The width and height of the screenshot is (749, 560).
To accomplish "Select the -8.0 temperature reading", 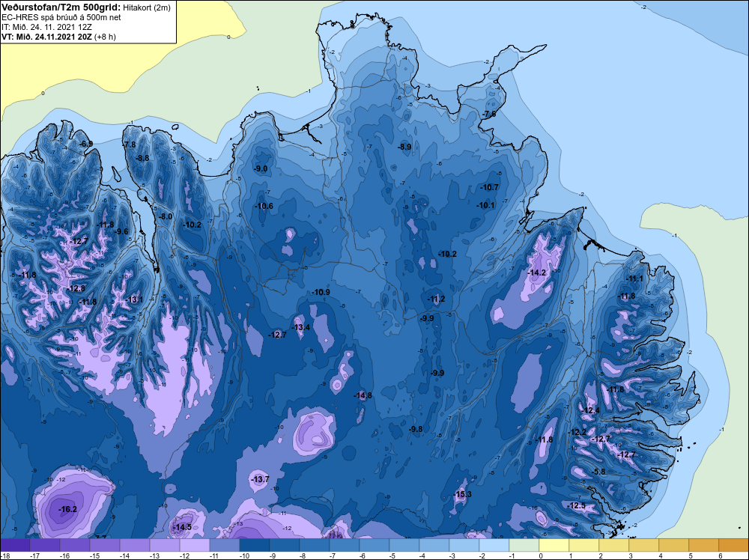I will click(x=165, y=216).
